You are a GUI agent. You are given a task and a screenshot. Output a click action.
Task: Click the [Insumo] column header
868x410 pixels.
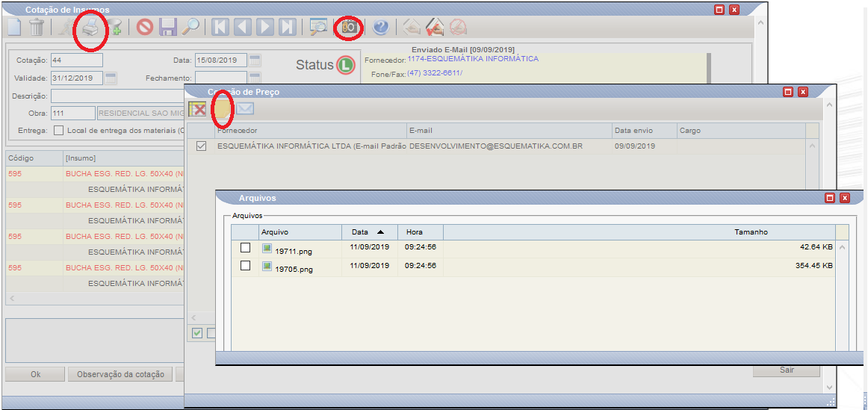coord(123,158)
